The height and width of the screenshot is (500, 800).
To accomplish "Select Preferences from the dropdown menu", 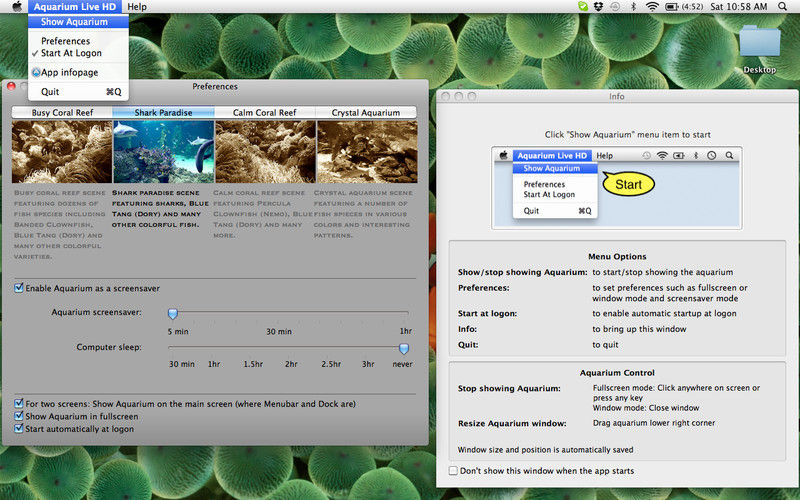I will (78, 41).
